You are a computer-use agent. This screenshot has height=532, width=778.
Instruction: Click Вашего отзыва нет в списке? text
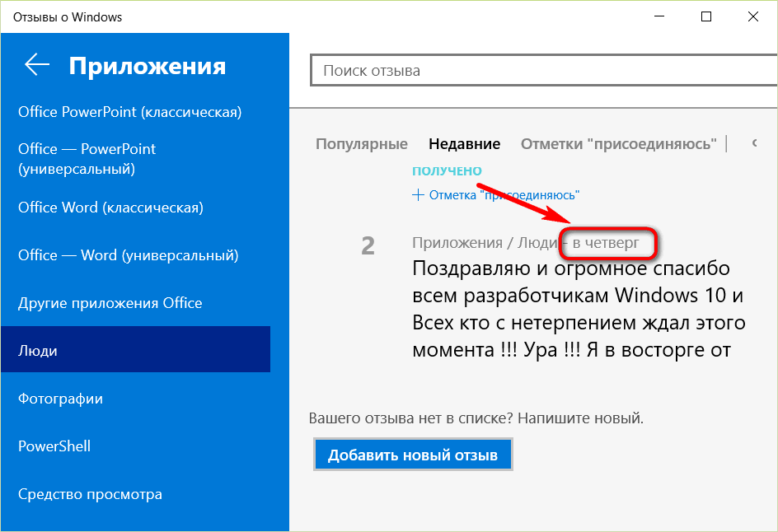pyautogui.click(x=410, y=418)
